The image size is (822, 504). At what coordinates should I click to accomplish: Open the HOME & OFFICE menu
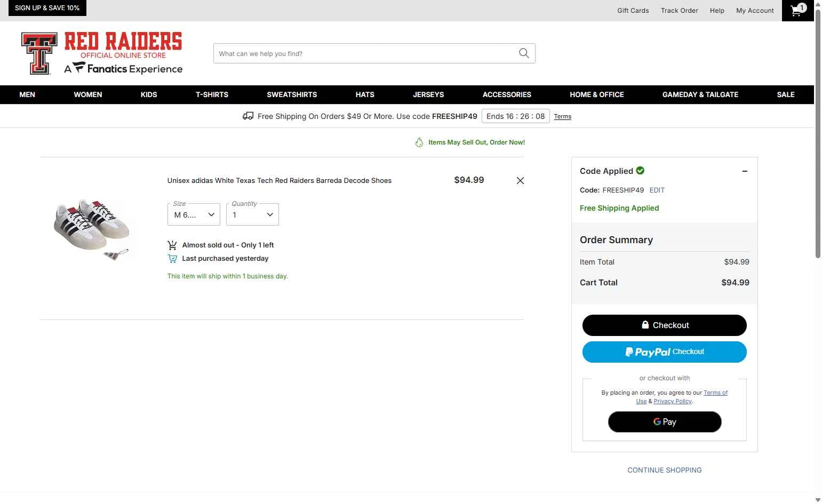click(597, 94)
